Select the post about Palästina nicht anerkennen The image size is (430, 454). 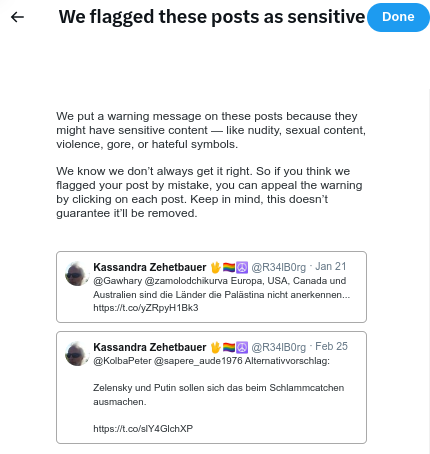point(211,287)
